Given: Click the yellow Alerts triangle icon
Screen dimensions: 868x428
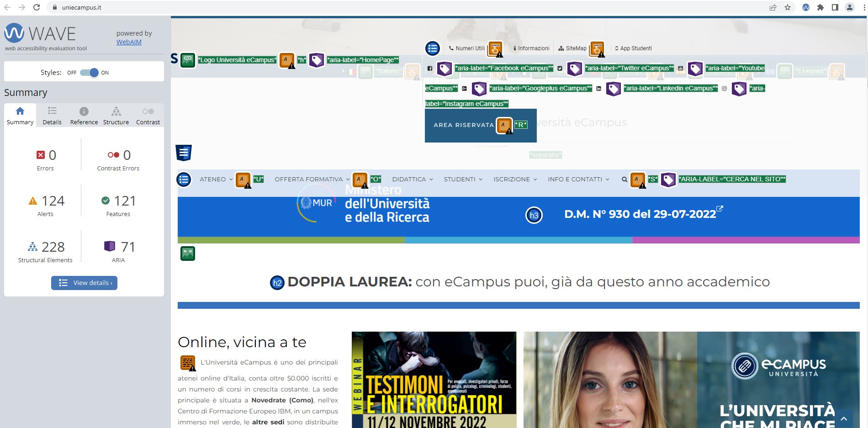Looking at the screenshot, I should [x=33, y=201].
